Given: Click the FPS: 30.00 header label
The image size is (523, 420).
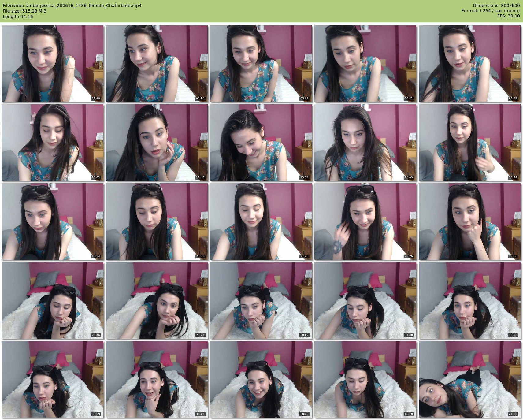Looking at the screenshot, I should pos(508,16).
